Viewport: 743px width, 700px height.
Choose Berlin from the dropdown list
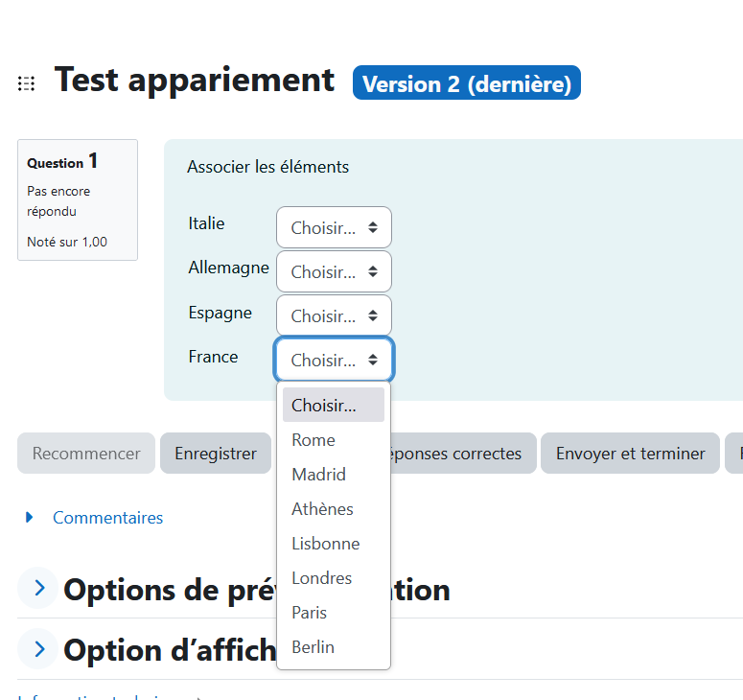click(334, 647)
